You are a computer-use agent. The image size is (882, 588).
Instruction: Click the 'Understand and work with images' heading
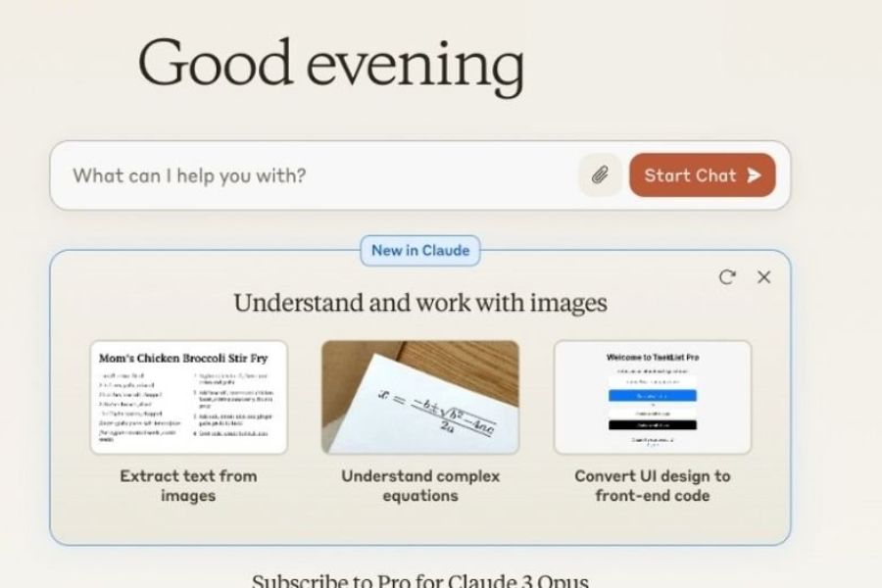click(420, 303)
